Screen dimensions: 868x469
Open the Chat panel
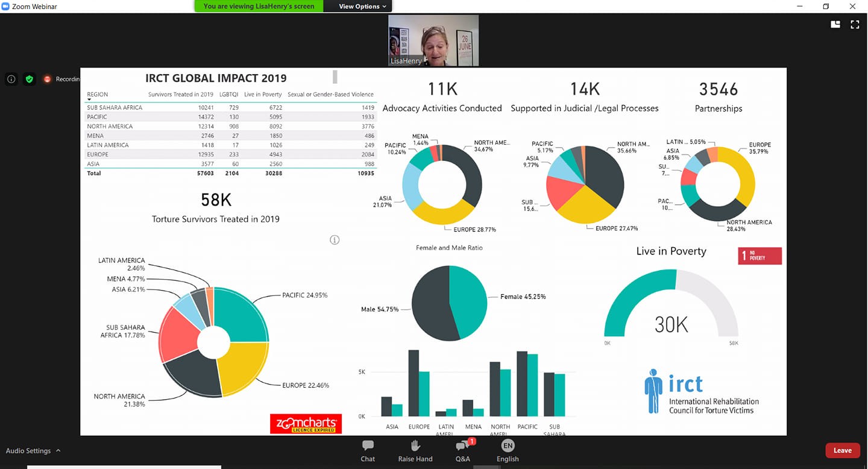coord(368,450)
